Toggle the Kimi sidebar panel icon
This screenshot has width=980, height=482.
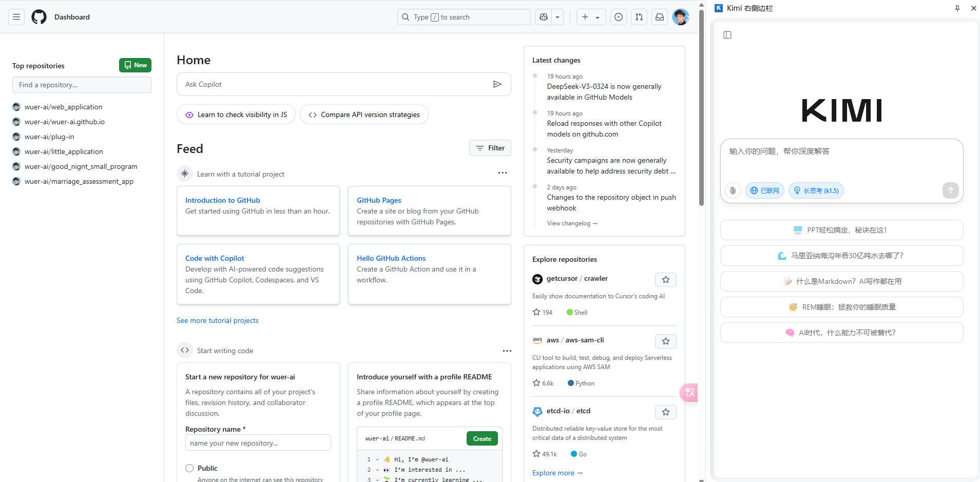click(727, 35)
